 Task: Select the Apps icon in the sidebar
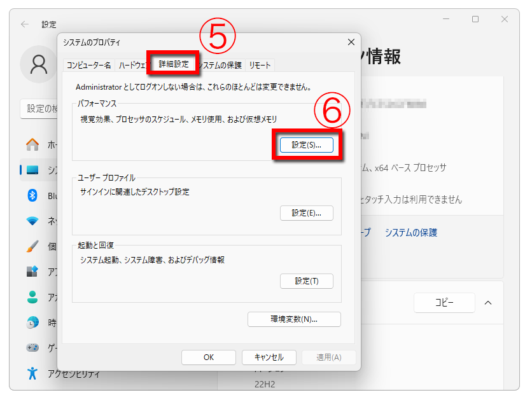32,272
